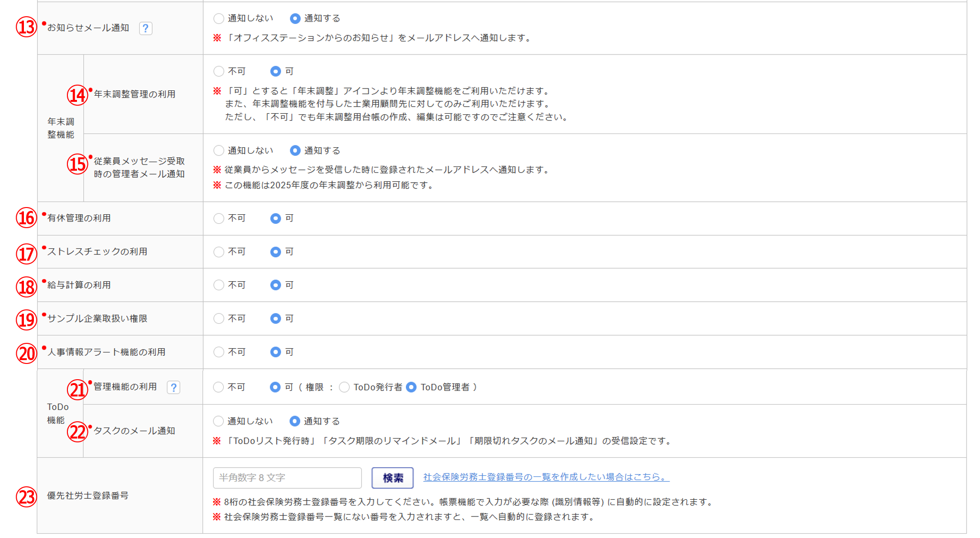This screenshot has width=980, height=538.
Task: Click the 検索 button
Action: (392, 478)
